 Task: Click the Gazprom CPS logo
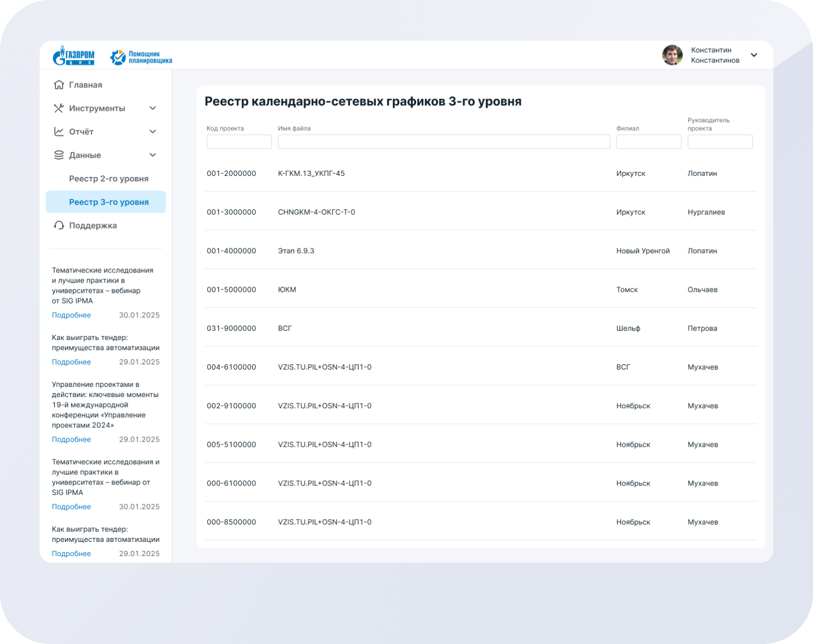(x=74, y=55)
